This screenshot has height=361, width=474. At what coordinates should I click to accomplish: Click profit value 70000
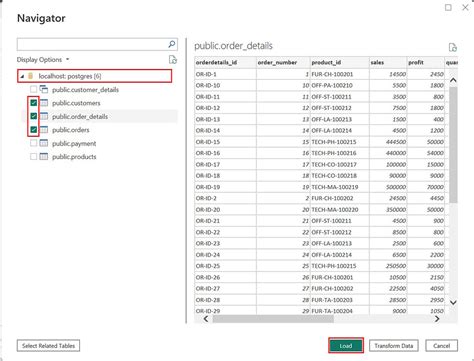[426, 187]
